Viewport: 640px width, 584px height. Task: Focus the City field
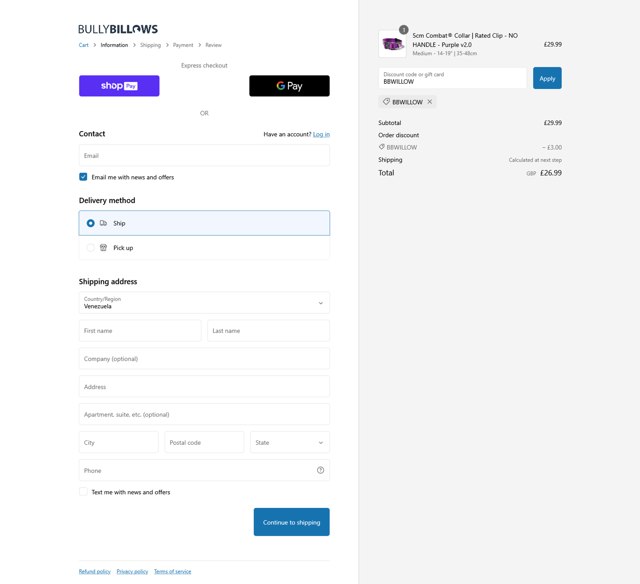click(x=118, y=442)
